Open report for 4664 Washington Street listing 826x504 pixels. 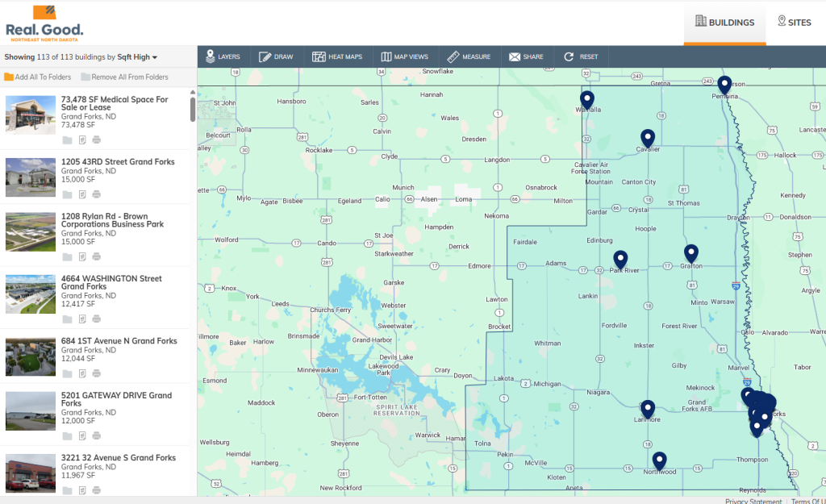click(82, 319)
